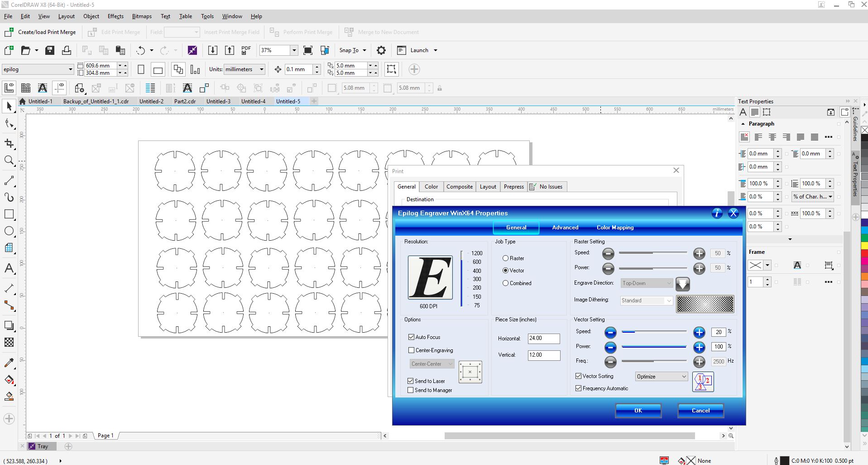
Task: Select the Freehand drawing tool
Action: click(x=9, y=180)
